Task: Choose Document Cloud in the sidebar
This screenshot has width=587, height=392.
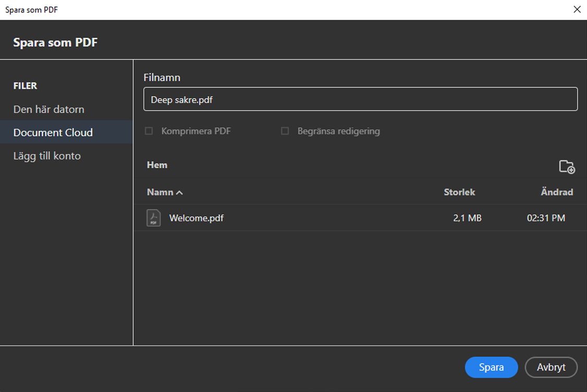Action: tap(53, 132)
